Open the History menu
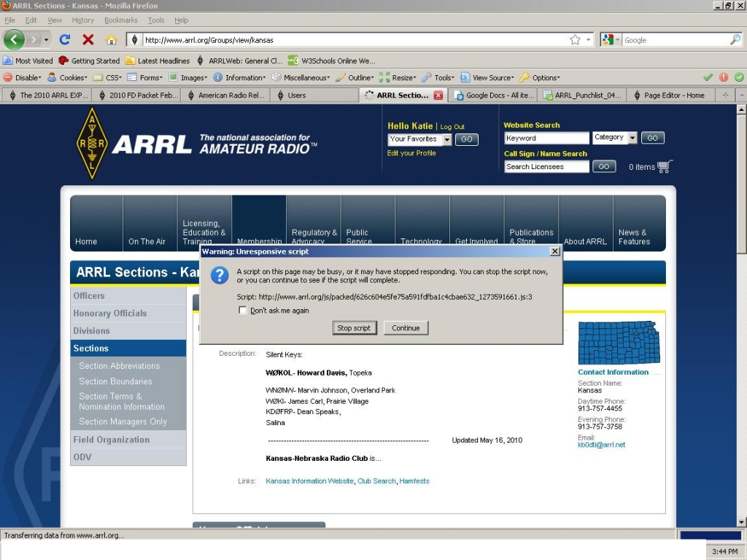This screenshot has height=560, width=747. [83, 20]
